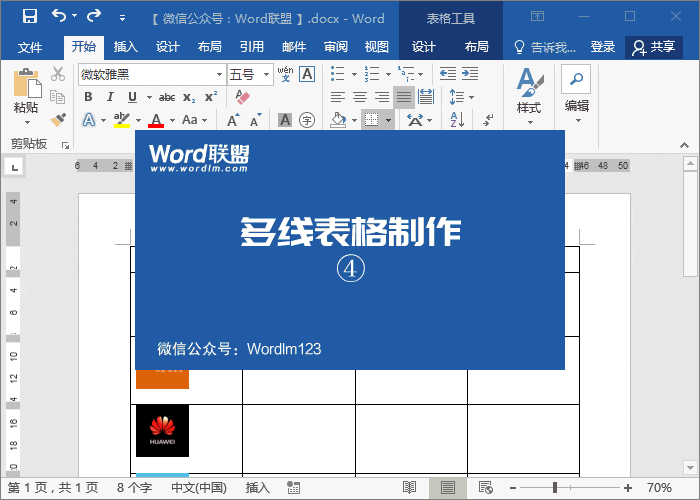
Task: Switch to the 邮件 tab
Action: point(294,47)
